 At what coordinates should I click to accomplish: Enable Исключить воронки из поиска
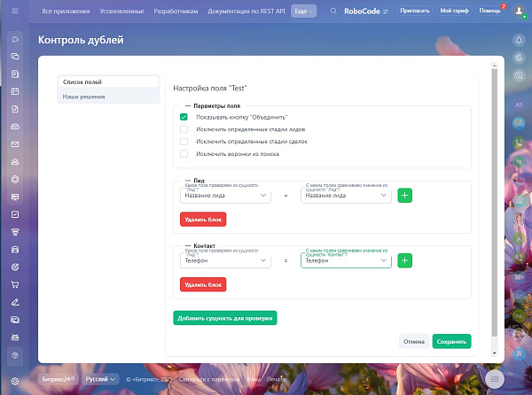pos(184,154)
